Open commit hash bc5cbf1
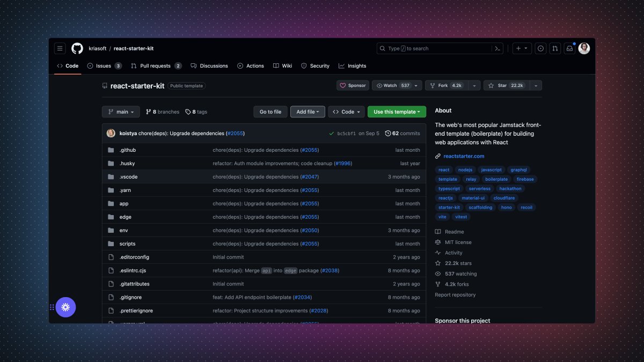 click(346, 133)
